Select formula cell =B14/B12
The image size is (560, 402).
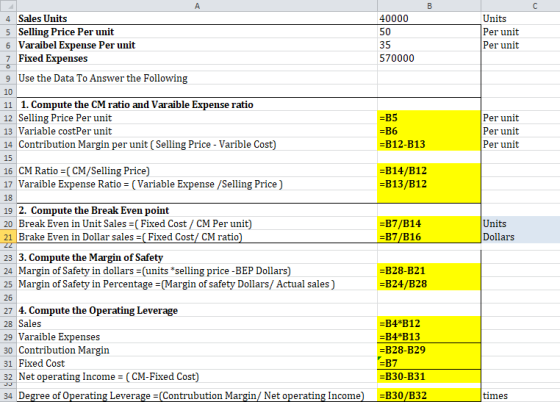(x=429, y=171)
